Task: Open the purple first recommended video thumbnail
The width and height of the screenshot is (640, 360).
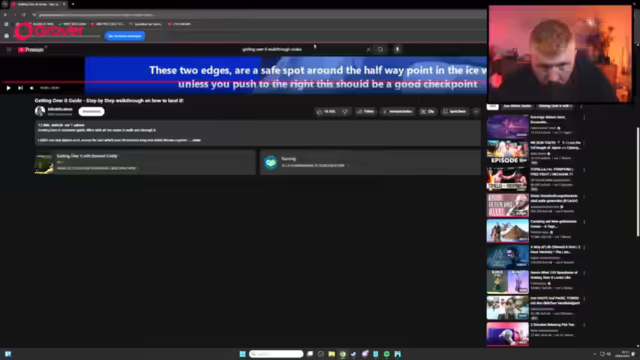Action: (x=508, y=126)
